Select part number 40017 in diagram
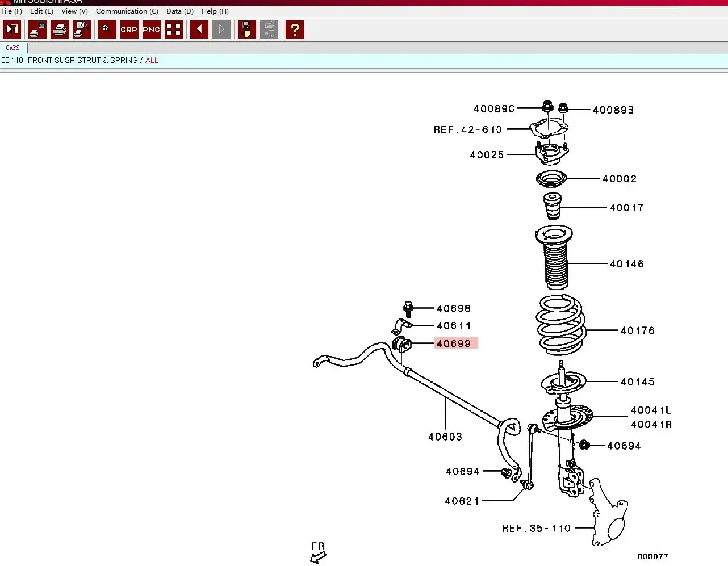This screenshot has height=566, width=728. [626, 208]
